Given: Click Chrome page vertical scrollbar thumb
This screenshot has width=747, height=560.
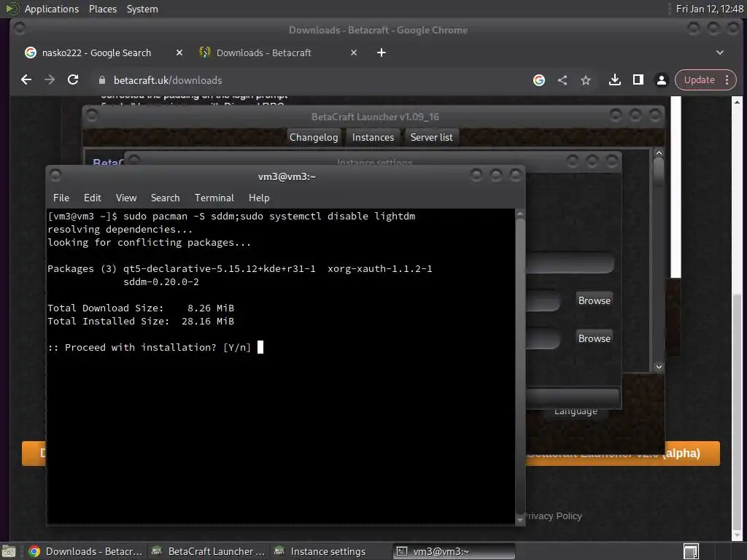Looking at the screenshot, I should click(x=737, y=413).
